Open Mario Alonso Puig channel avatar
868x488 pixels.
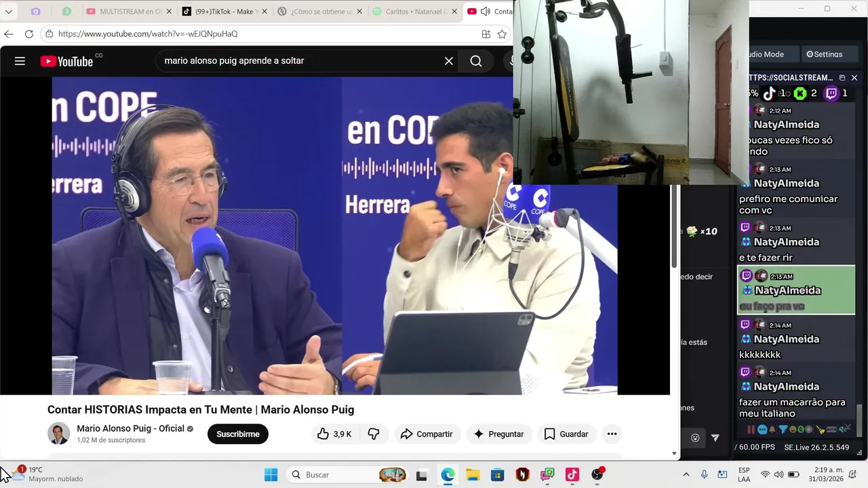(58, 434)
